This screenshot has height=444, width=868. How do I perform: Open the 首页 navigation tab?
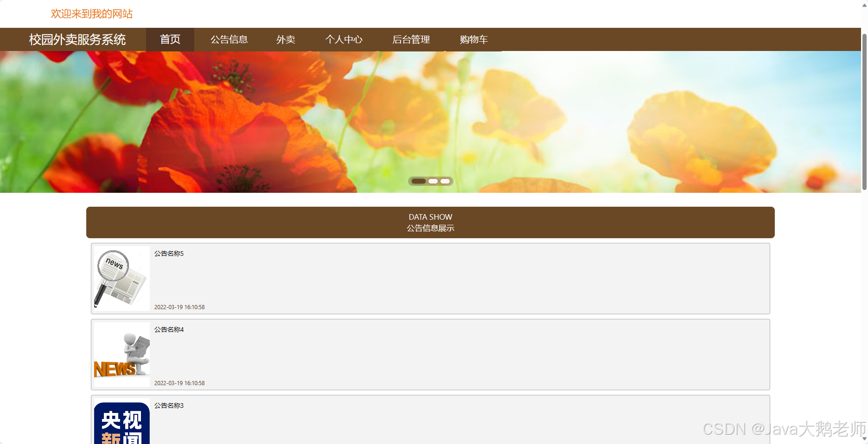[170, 39]
